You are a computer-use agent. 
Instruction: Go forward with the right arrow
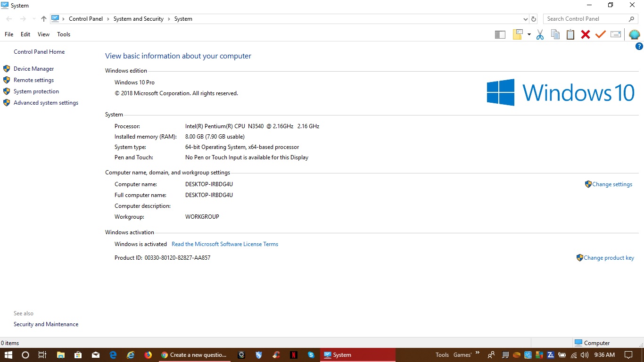click(x=23, y=19)
